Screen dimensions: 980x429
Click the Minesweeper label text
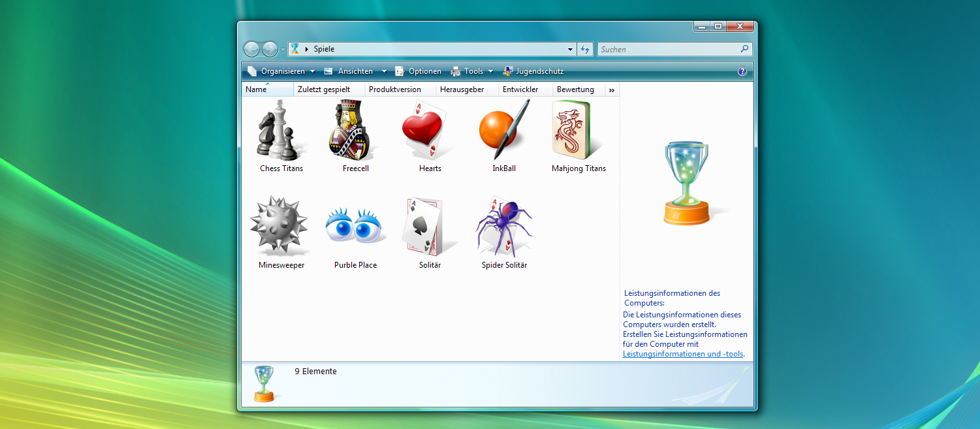pos(281,265)
